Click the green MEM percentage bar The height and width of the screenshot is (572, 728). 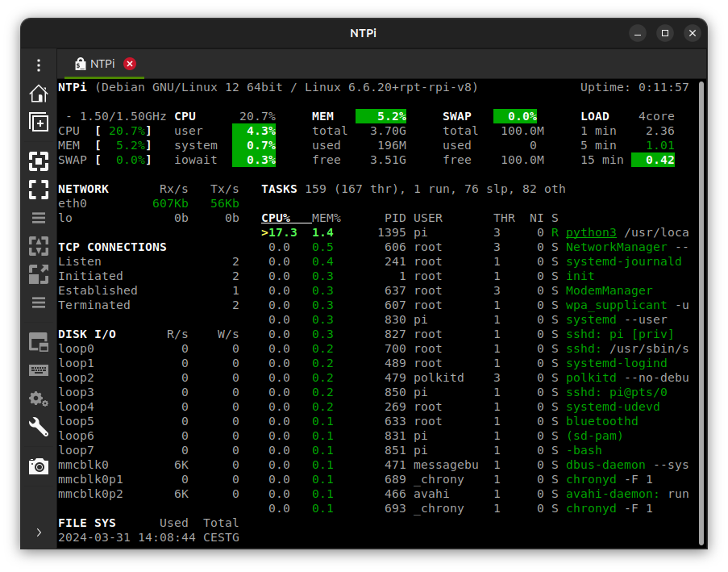click(x=380, y=116)
